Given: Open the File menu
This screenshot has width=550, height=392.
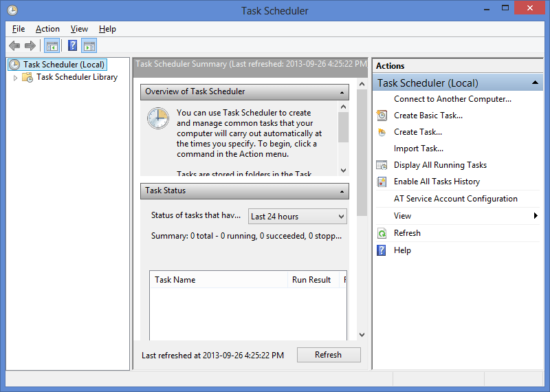Looking at the screenshot, I should (x=19, y=29).
